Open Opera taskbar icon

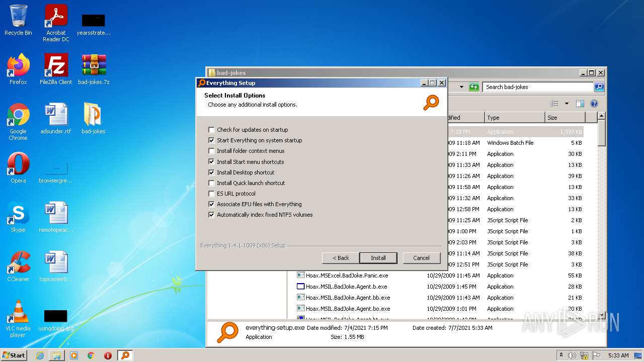(108, 355)
